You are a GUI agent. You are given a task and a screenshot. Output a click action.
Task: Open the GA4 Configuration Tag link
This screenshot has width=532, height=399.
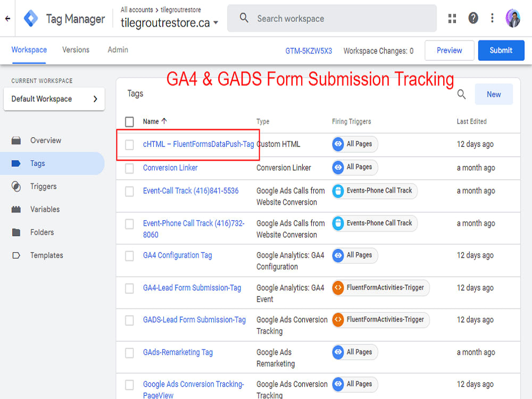coord(178,255)
